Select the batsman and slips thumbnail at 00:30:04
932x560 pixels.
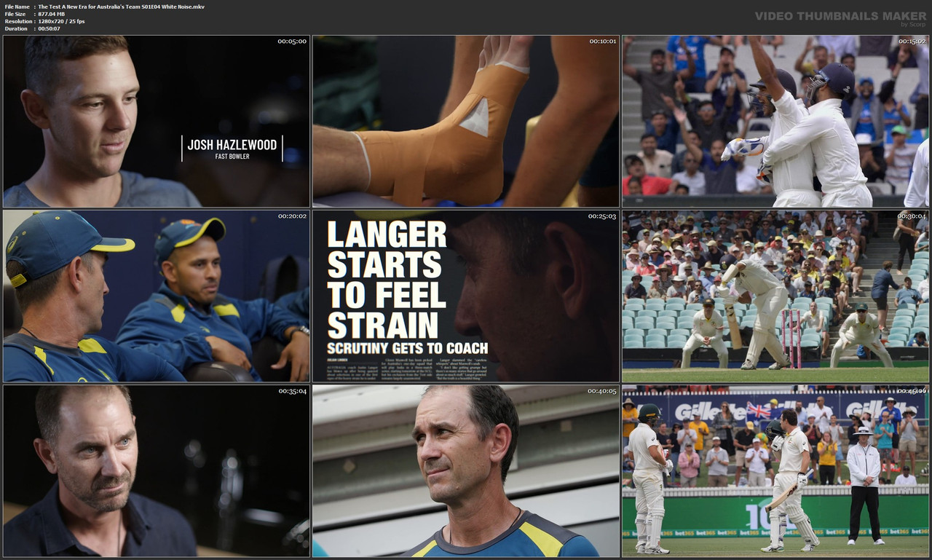pos(775,296)
